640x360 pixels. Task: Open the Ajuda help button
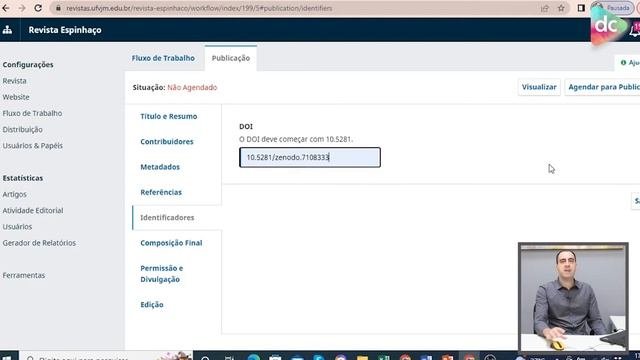pyautogui.click(x=629, y=62)
